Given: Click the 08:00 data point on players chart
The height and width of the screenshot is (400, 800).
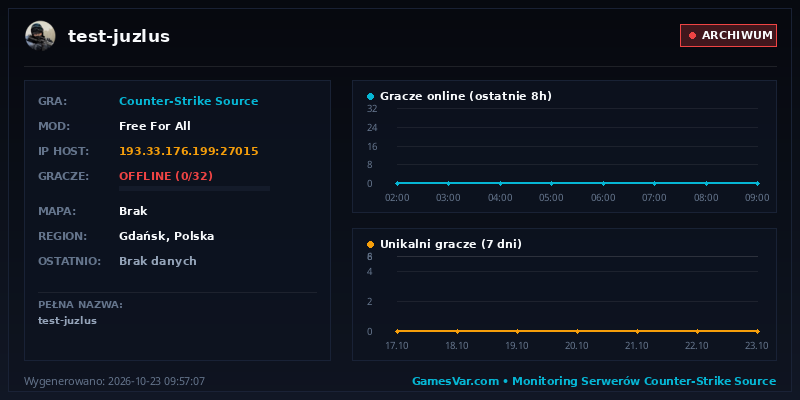Looking at the screenshot, I should click(706, 183).
